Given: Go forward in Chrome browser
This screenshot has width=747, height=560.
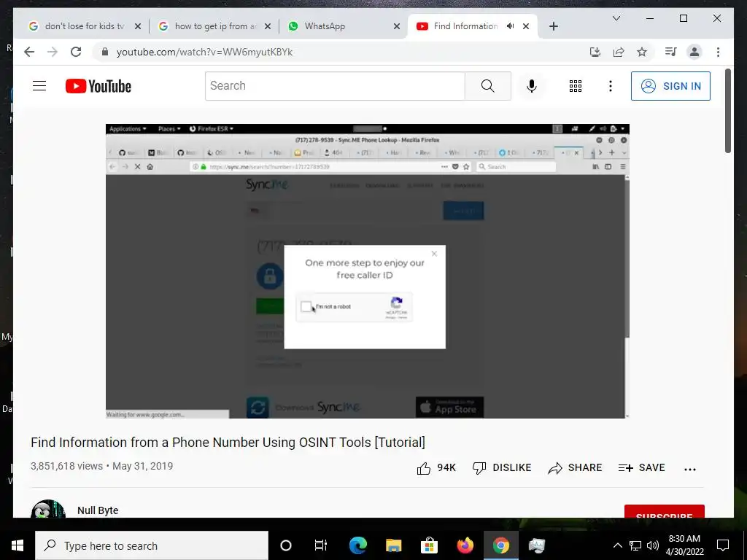Looking at the screenshot, I should [53, 52].
